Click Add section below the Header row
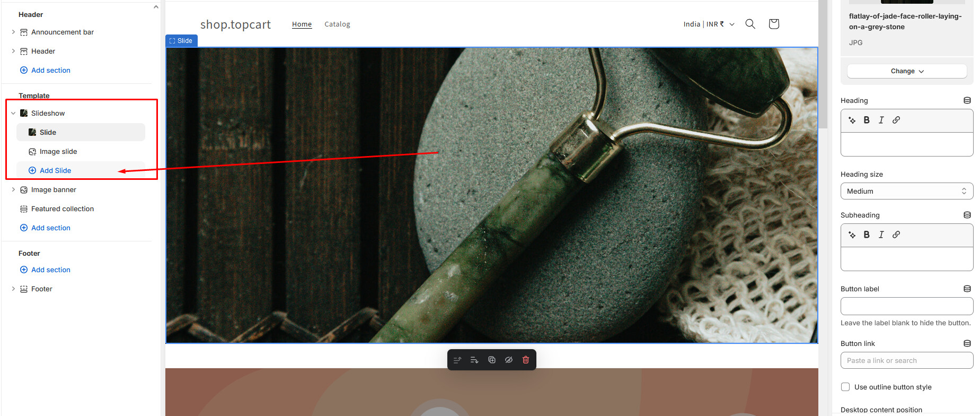The height and width of the screenshot is (416, 980). [x=45, y=71]
